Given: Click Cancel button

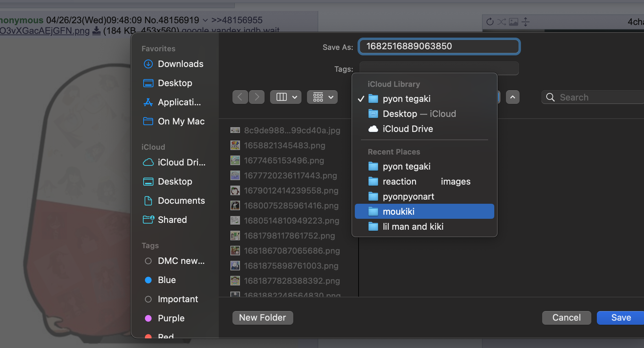Looking at the screenshot, I should (x=566, y=318).
